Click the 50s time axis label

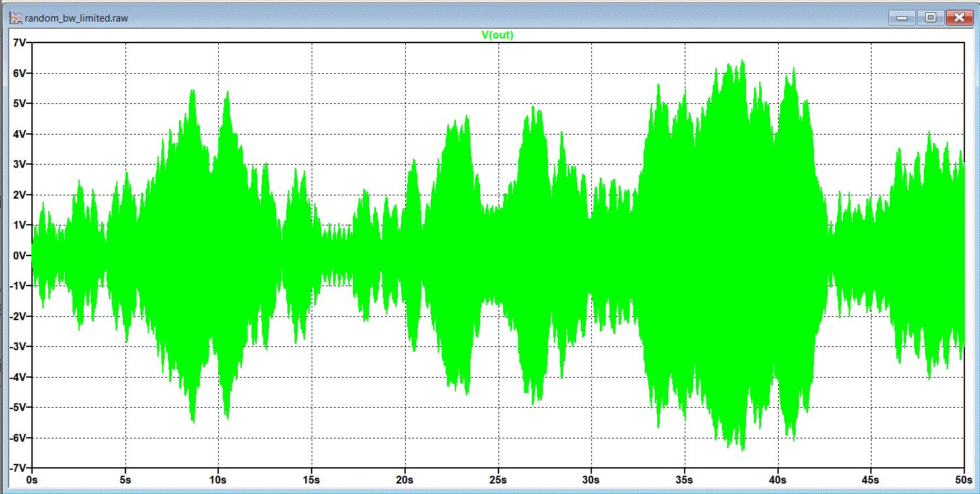tap(963, 479)
